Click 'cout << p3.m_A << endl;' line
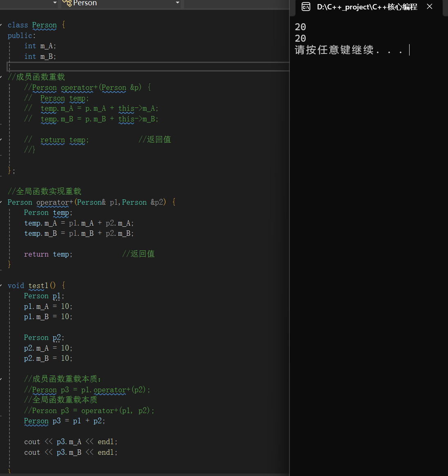The width and height of the screenshot is (448, 476). click(71, 442)
